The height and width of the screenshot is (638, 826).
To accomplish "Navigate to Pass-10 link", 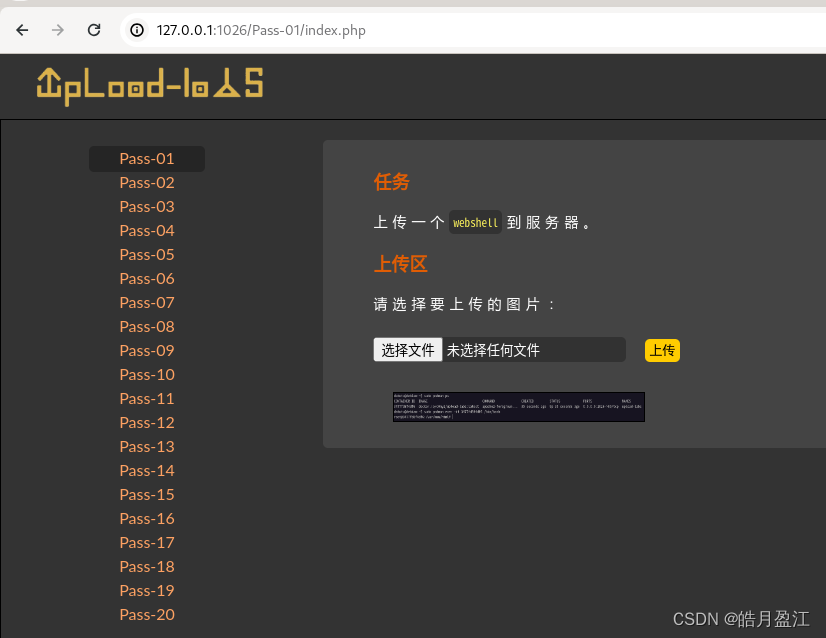I will coord(147,375).
